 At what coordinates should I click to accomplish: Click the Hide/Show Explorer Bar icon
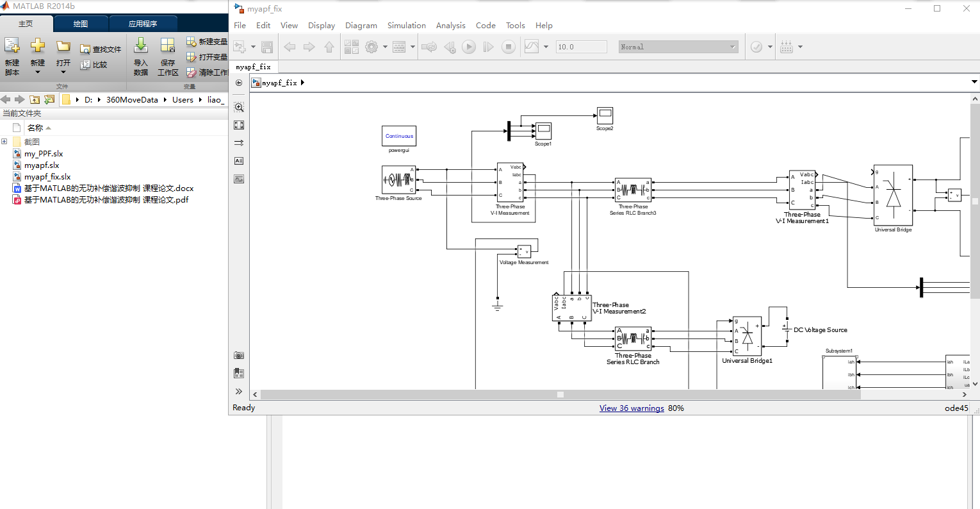tap(239, 83)
